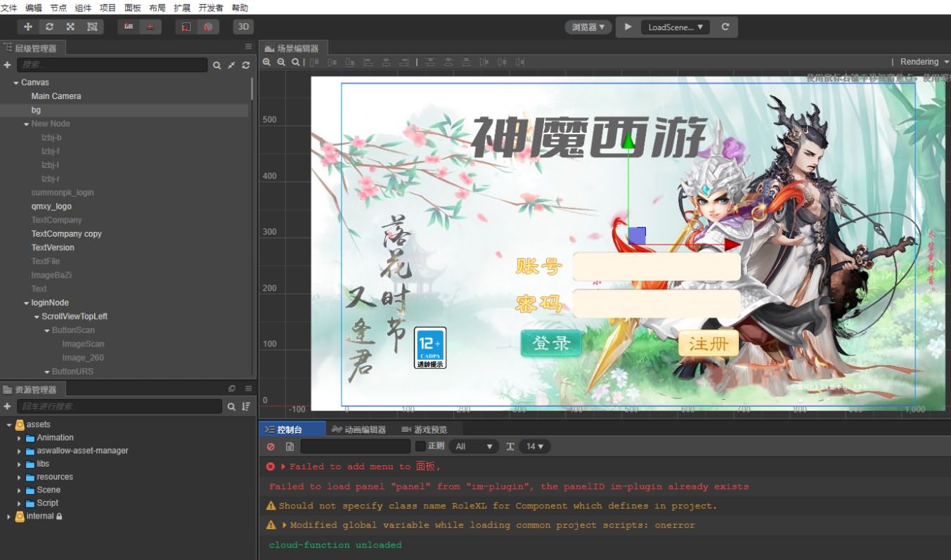Click the play preview button
This screenshot has width=951, height=560.
click(628, 27)
